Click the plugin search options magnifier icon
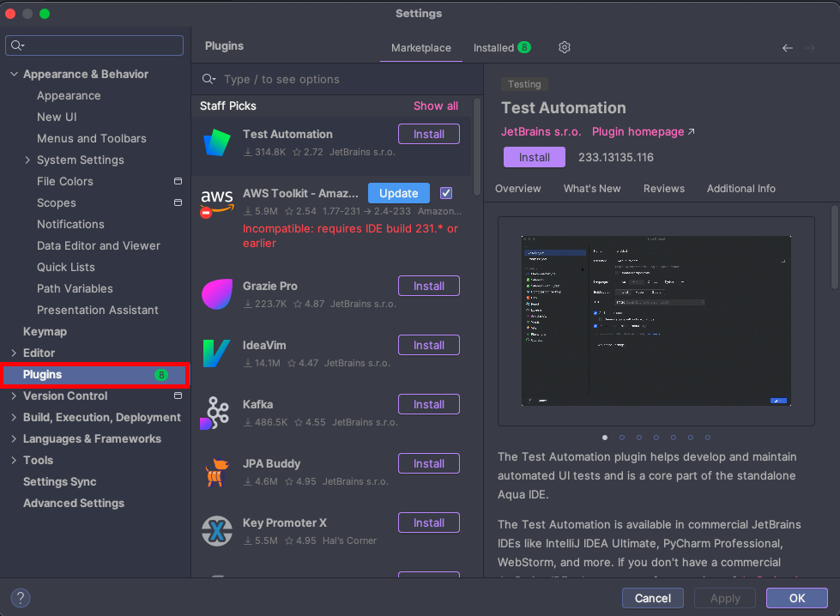The height and width of the screenshot is (616, 840). coord(208,79)
